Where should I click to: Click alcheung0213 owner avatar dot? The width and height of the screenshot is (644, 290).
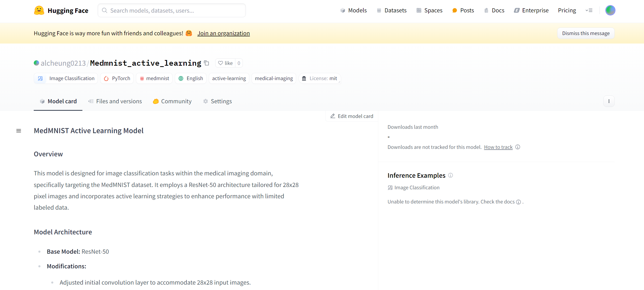pyautogui.click(x=36, y=63)
